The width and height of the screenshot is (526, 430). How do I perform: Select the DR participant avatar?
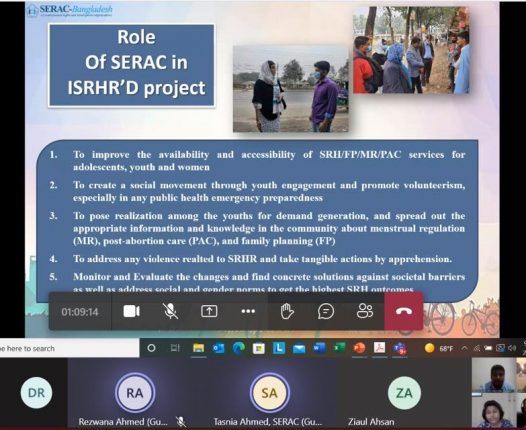pos(36,393)
